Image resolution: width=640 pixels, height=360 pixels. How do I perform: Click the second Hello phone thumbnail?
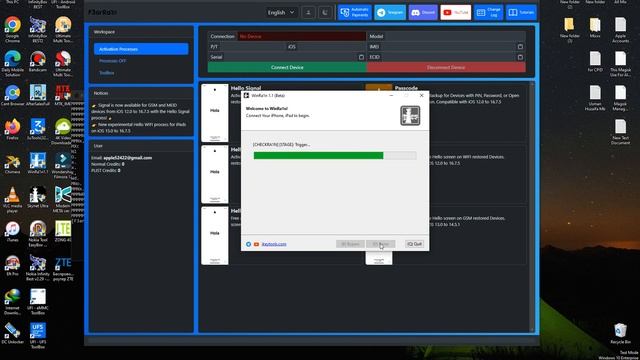(x=215, y=174)
